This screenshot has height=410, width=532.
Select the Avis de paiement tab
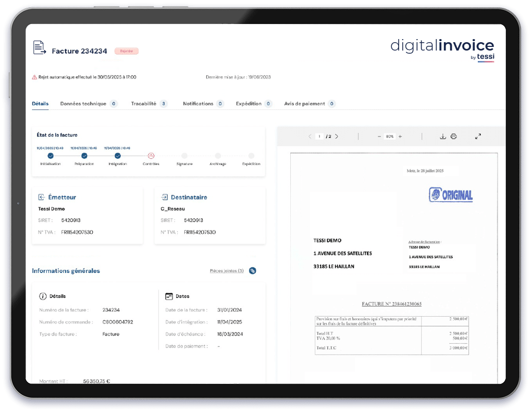coord(304,104)
